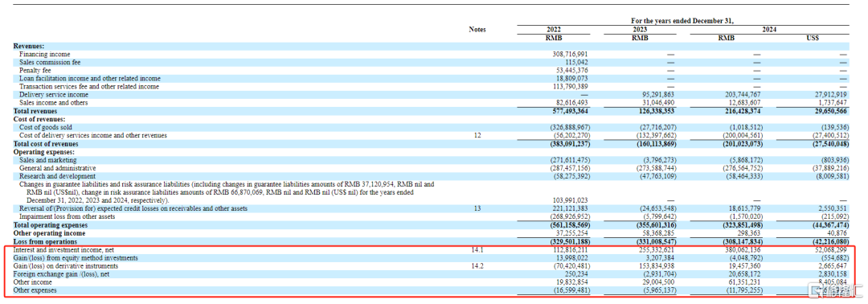Select the "Operating expenses:" section heading
Viewport: 868px width, 304px height.
pos(43,151)
